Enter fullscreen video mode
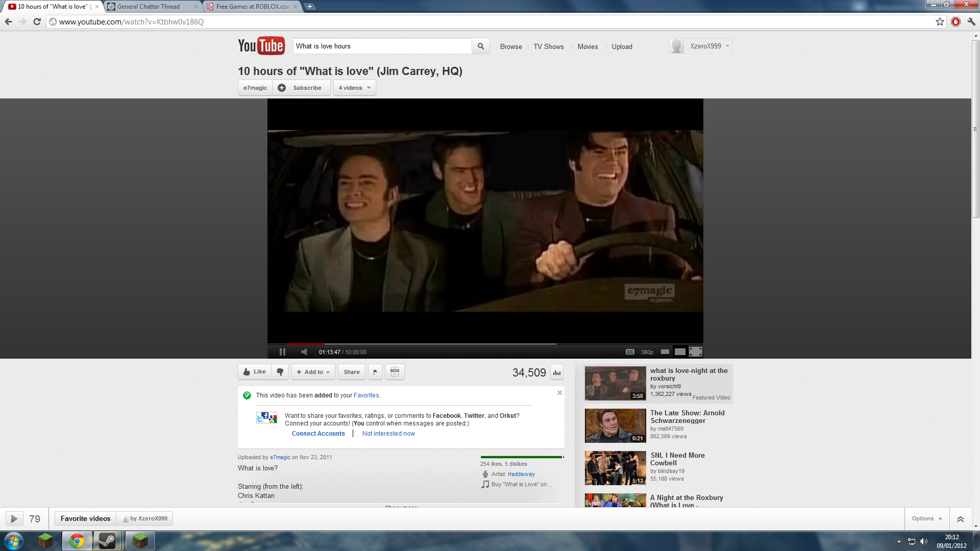The width and height of the screenshot is (980, 551). pyautogui.click(x=696, y=352)
